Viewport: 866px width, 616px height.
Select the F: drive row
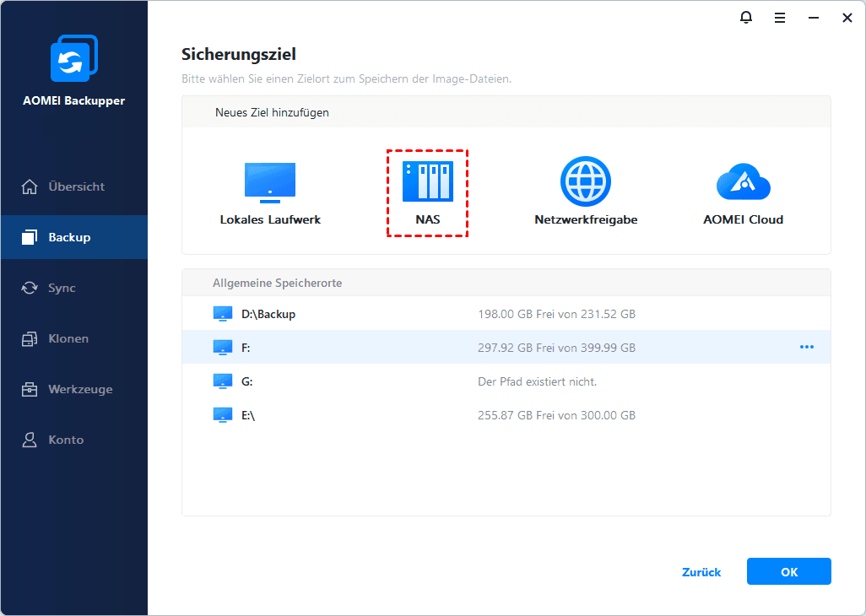[x=506, y=347]
